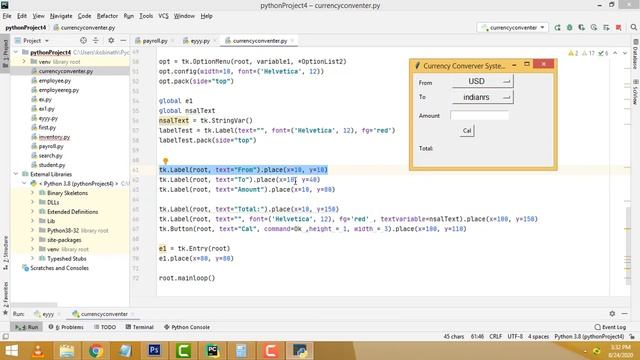This screenshot has height=360, width=640.
Task: Open the Favorites side panel
Action: tap(5, 298)
